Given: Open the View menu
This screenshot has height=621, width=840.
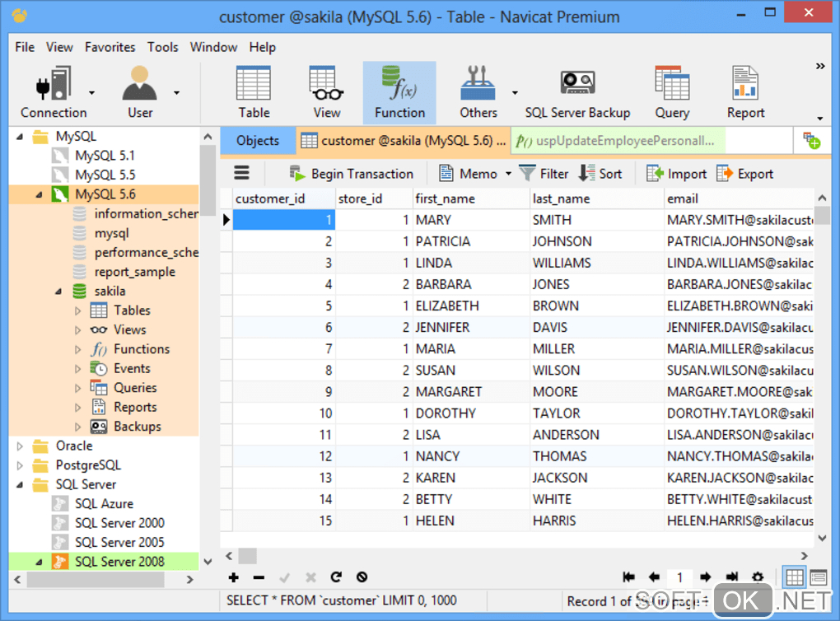Looking at the screenshot, I should (x=59, y=47).
